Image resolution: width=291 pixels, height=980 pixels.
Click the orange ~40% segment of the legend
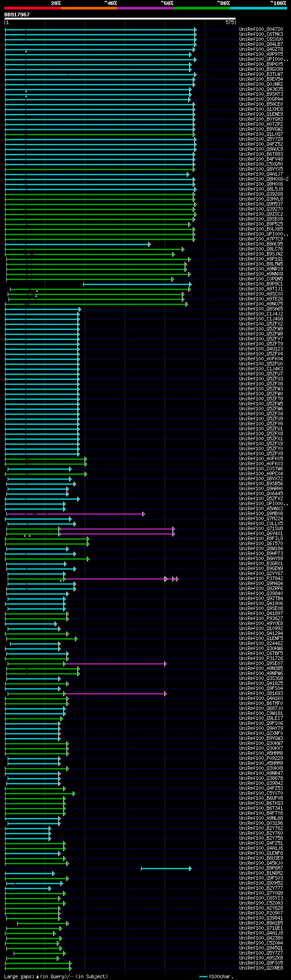[89, 8]
